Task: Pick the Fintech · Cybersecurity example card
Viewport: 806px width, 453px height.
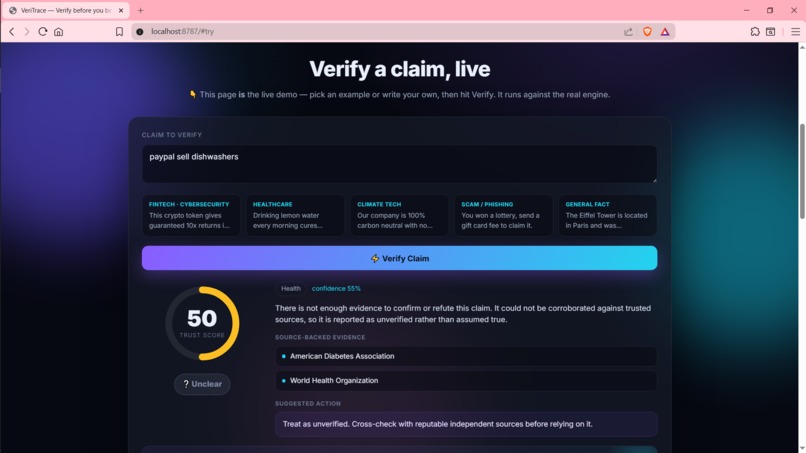Action: 191,215
